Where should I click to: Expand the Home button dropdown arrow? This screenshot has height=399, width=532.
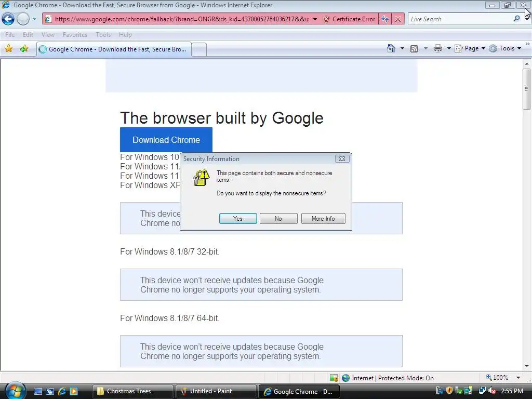(403, 48)
